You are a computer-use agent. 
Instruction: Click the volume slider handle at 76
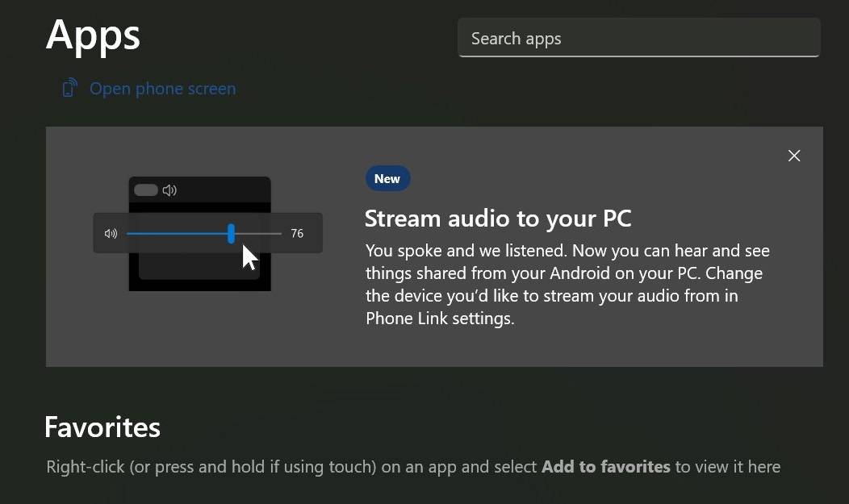click(231, 233)
